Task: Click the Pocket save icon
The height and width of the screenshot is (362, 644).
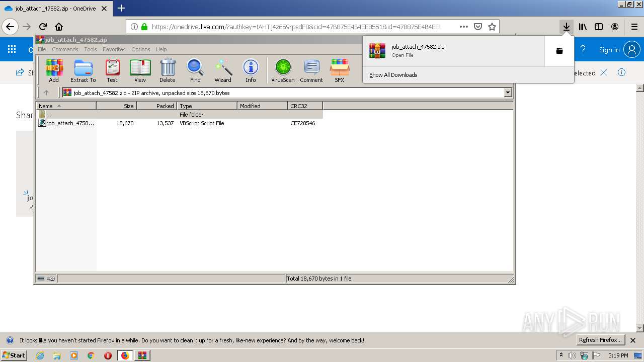Action: 478,27
